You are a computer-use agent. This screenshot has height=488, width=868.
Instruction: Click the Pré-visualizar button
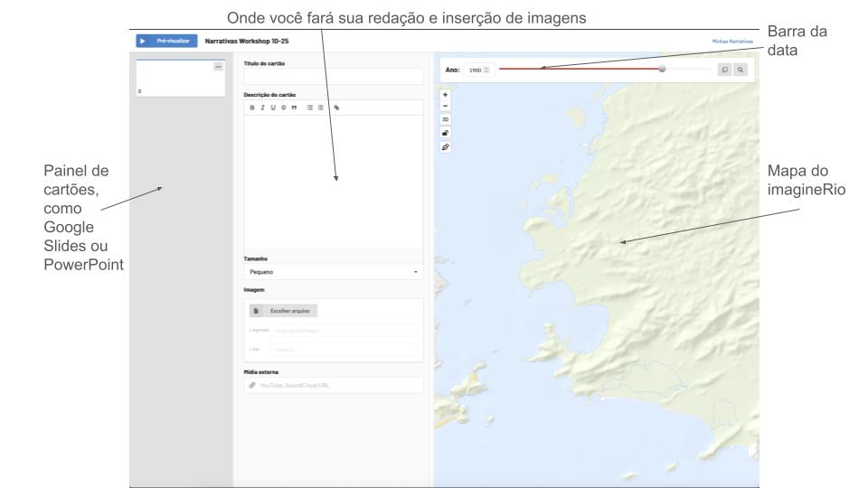(166, 41)
